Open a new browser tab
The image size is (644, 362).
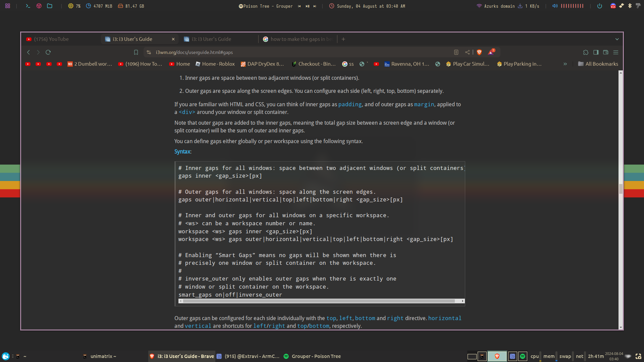343,39
